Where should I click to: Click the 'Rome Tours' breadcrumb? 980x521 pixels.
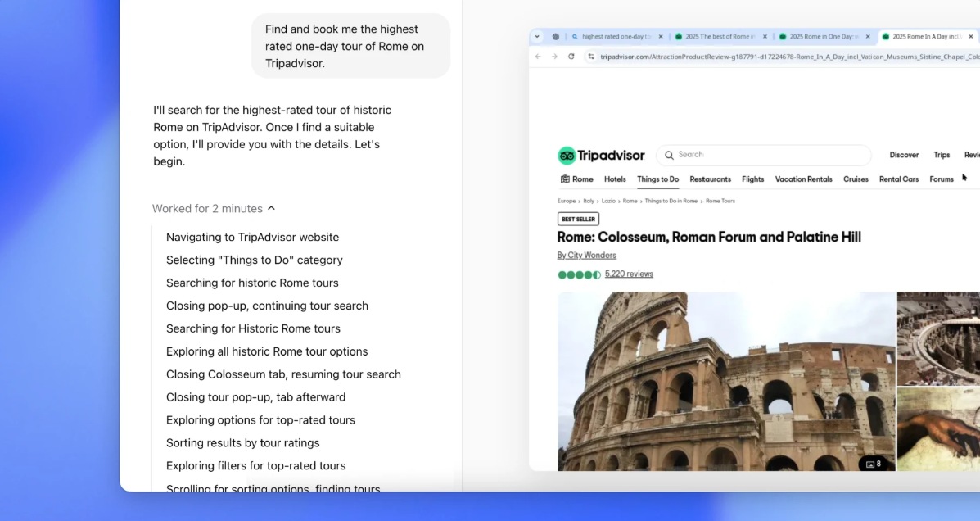click(720, 201)
